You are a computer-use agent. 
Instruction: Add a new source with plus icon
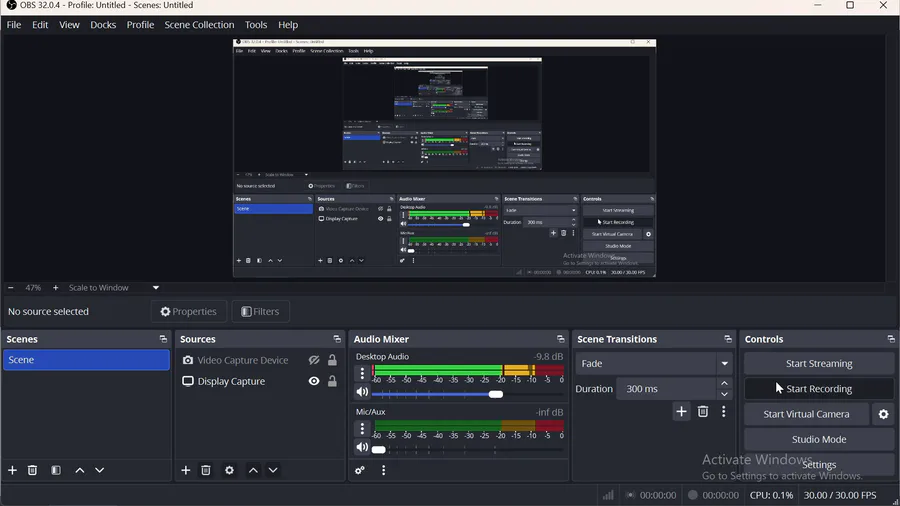[x=185, y=470]
